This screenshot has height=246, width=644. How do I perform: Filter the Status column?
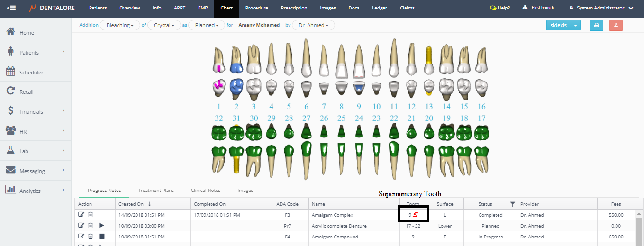pos(512,204)
